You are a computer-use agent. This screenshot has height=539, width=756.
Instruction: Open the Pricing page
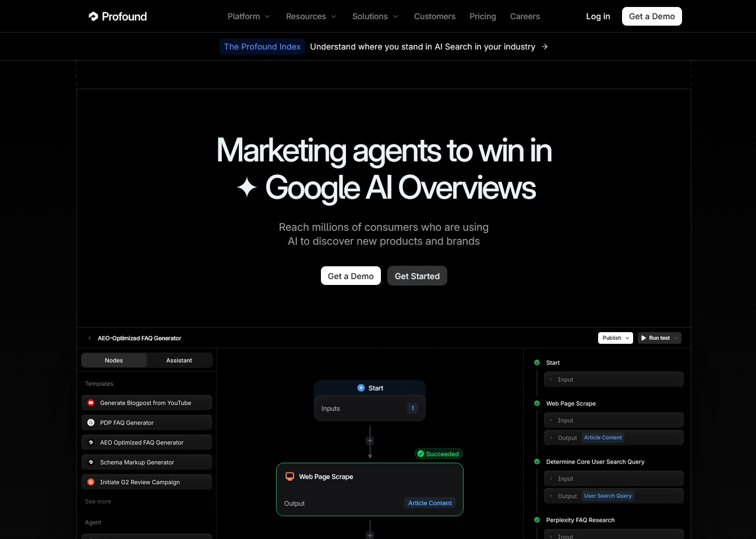pos(483,16)
